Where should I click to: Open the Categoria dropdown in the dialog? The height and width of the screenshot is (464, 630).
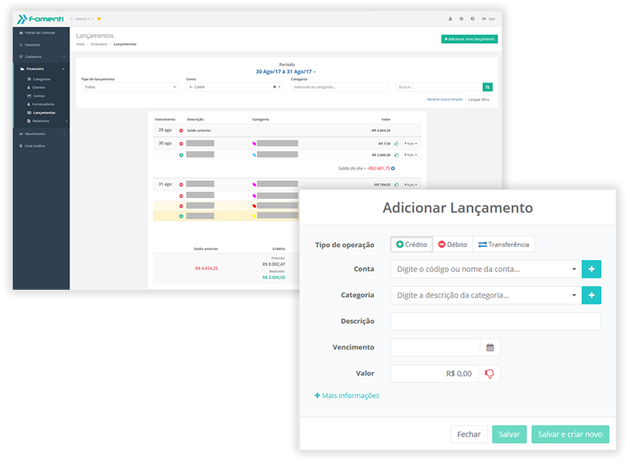pyautogui.click(x=485, y=295)
